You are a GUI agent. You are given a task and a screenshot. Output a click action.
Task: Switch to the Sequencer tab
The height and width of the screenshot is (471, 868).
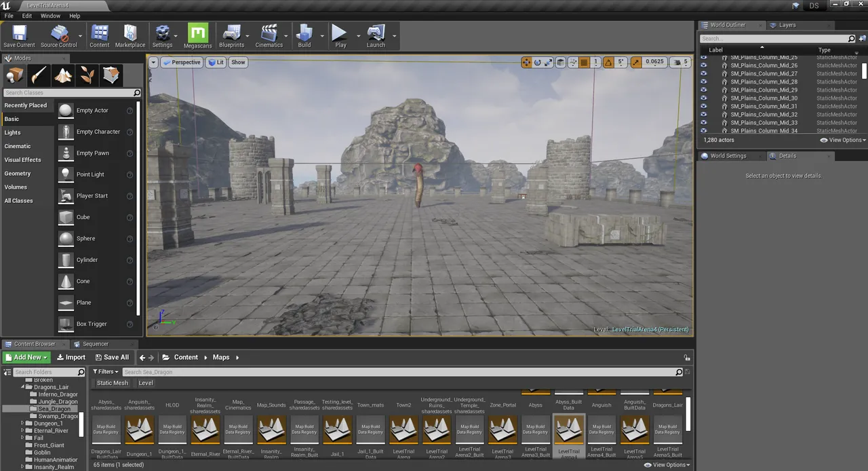(x=95, y=344)
